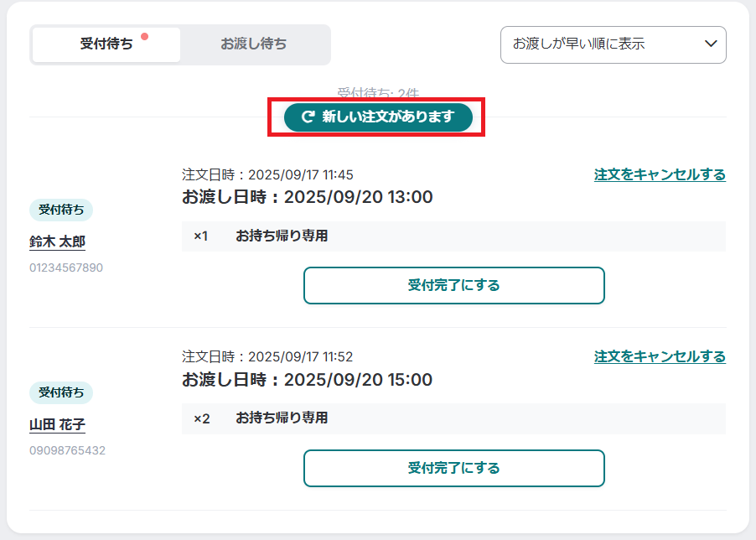
Task: Open the お渡しが早い順に表示 sort dropdown
Action: coord(613,44)
